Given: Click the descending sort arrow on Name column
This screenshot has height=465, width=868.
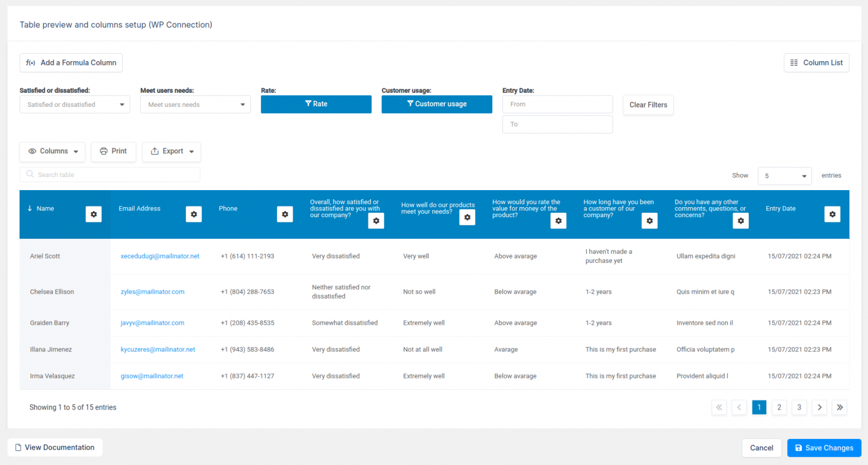Looking at the screenshot, I should 29,208.
